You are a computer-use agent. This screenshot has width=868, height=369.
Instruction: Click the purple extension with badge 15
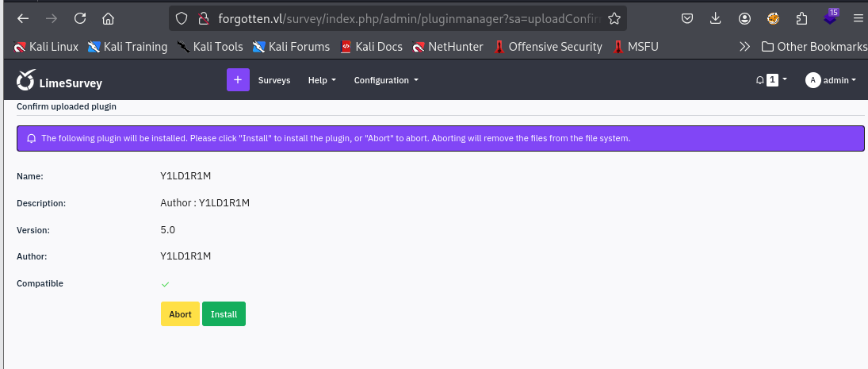(831, 17)
